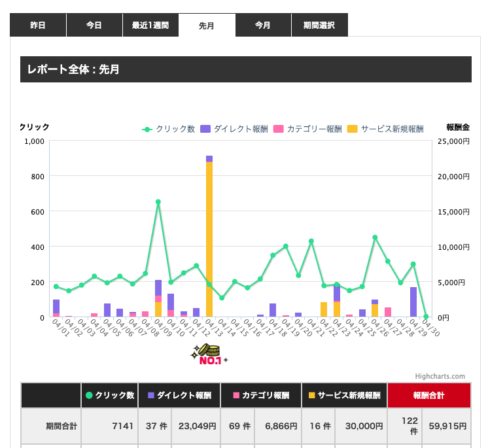The width and height of the screenshot is (488, 448).
Task: Open the Highcharts.com credit link
Action: coord(440,376)
